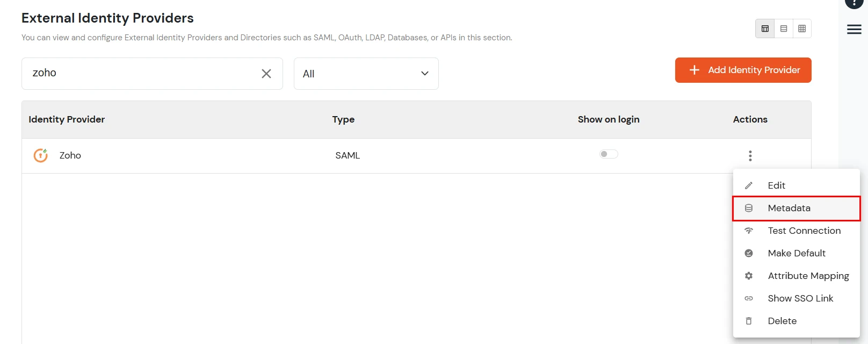Switch to the list view layout icon

[784, 28]
